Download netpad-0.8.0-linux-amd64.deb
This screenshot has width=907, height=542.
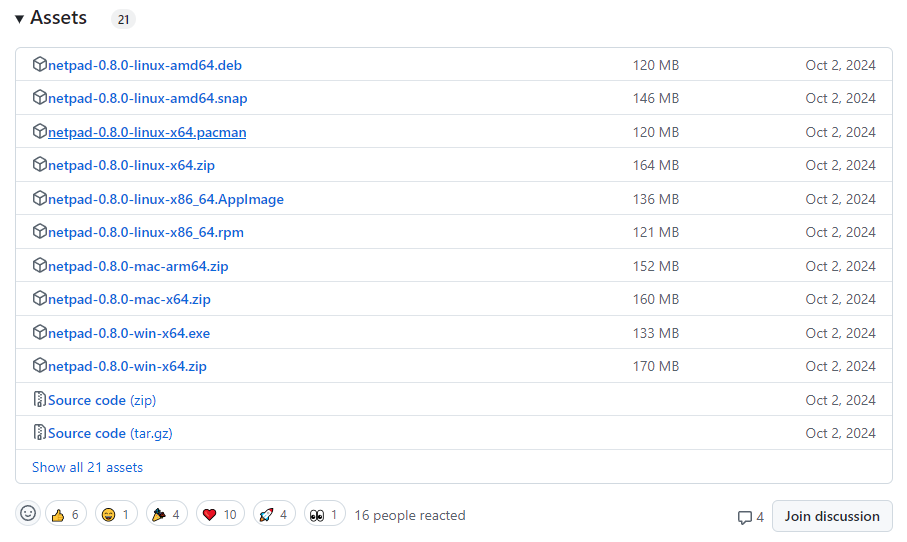click(145, 65)
